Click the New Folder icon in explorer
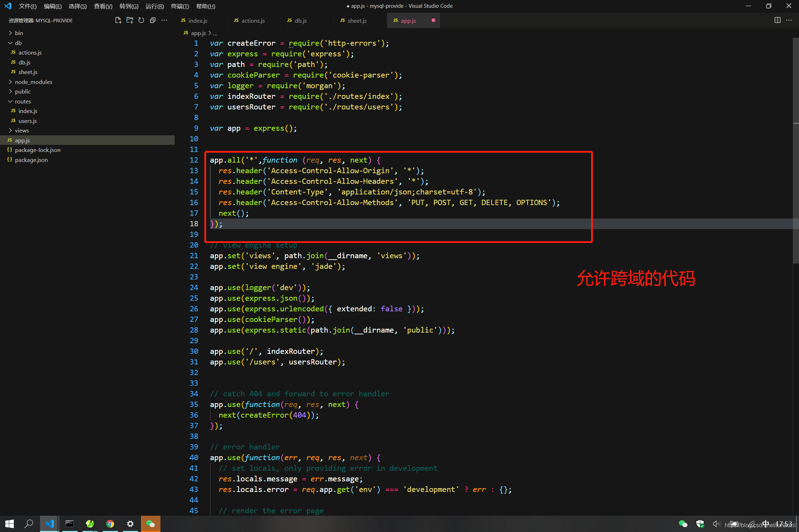The height and width of the screenshot is (532, 799). click(130, 20)
